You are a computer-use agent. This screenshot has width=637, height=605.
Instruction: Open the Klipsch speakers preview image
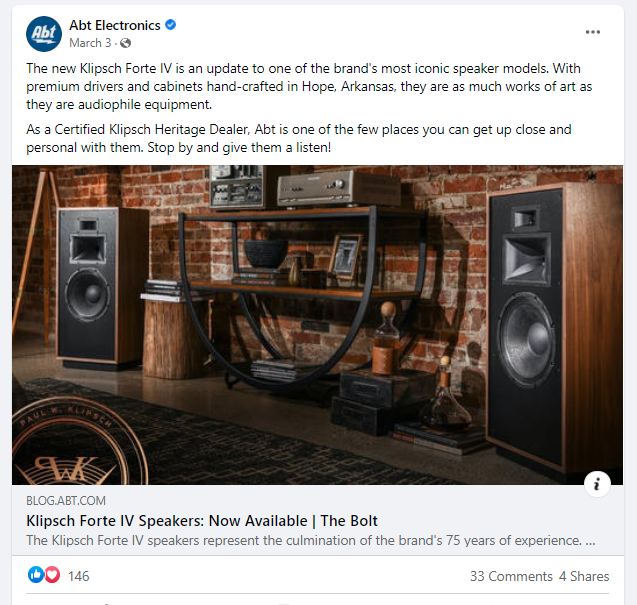[317, 325]
